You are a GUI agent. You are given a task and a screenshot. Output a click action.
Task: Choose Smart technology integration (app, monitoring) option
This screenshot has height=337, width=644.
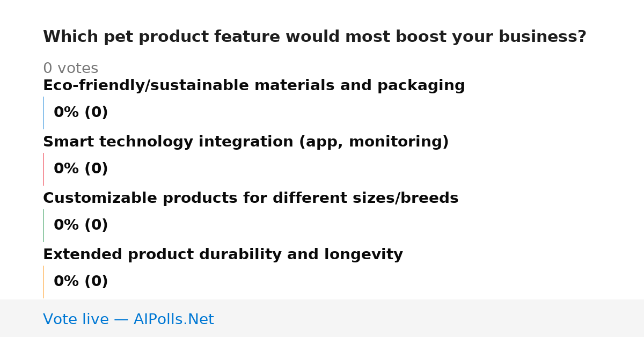[246, 142]
